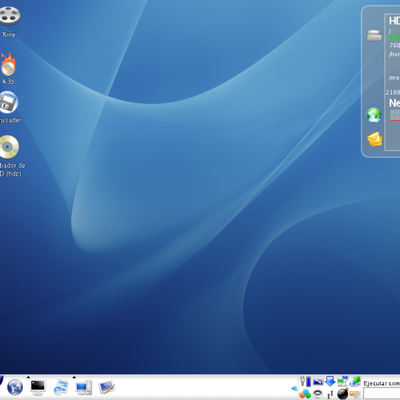Click the hard drive icon in the sidebar widget

tap(374, 35)
